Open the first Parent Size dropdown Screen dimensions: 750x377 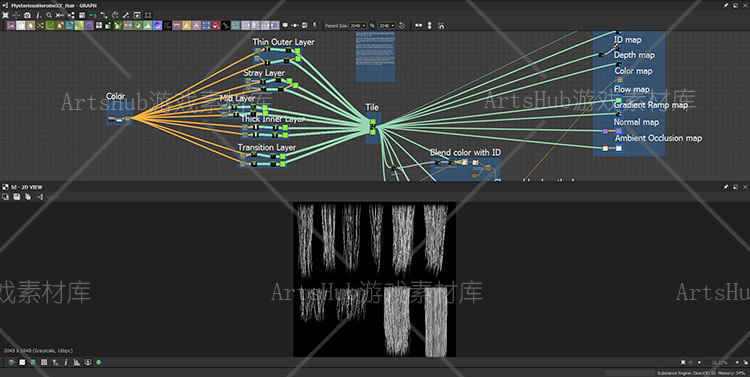(x=358, y=25)
